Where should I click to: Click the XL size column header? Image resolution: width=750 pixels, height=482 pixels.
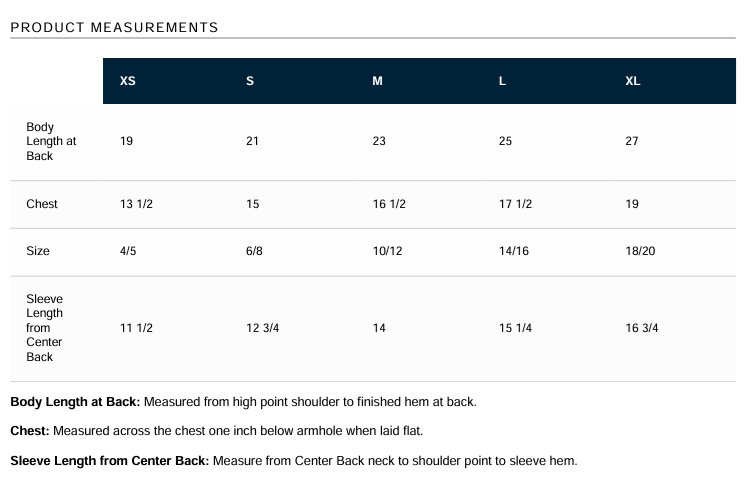click(x=633, y=81)
